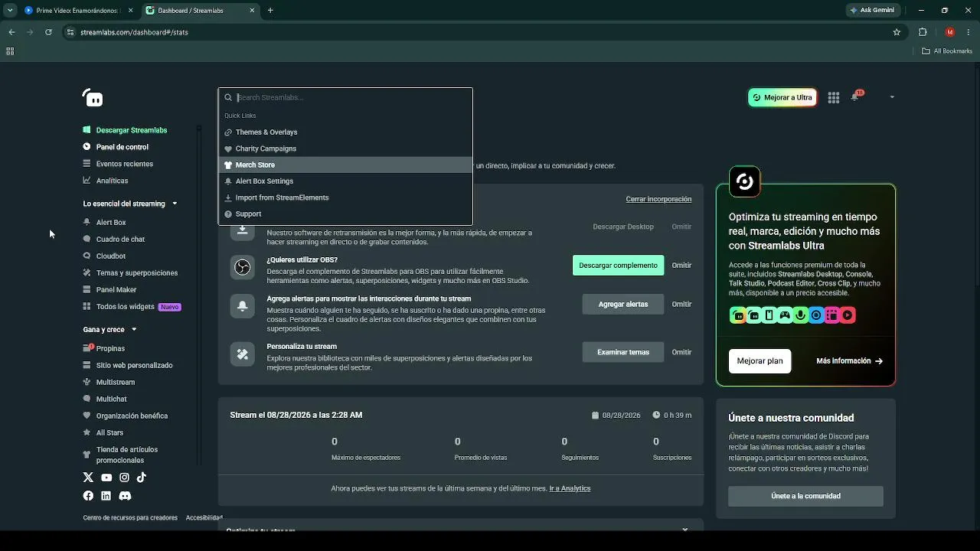Click the Examinar temas button

(623, 352)
